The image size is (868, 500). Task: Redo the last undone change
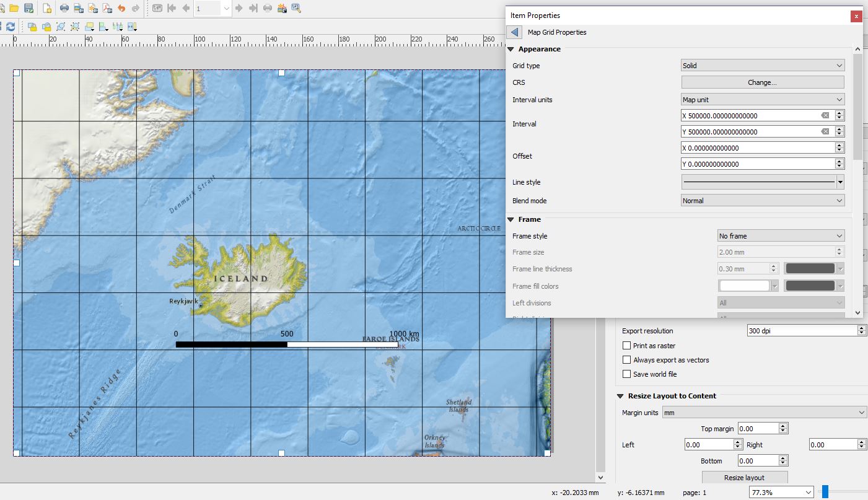point(136,8)
